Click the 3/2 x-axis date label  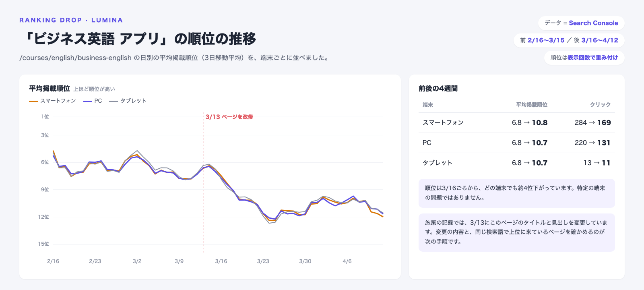tap(137, 261)
